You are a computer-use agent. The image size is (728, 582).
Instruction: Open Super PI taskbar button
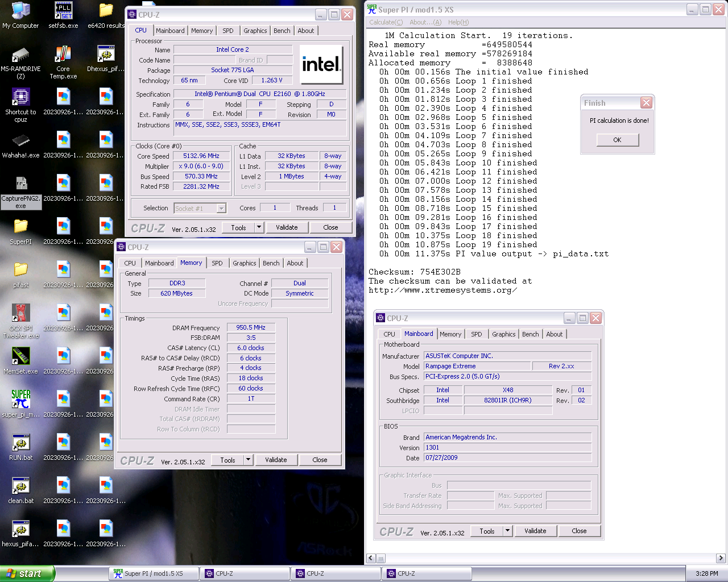click(x=154, y=573)
